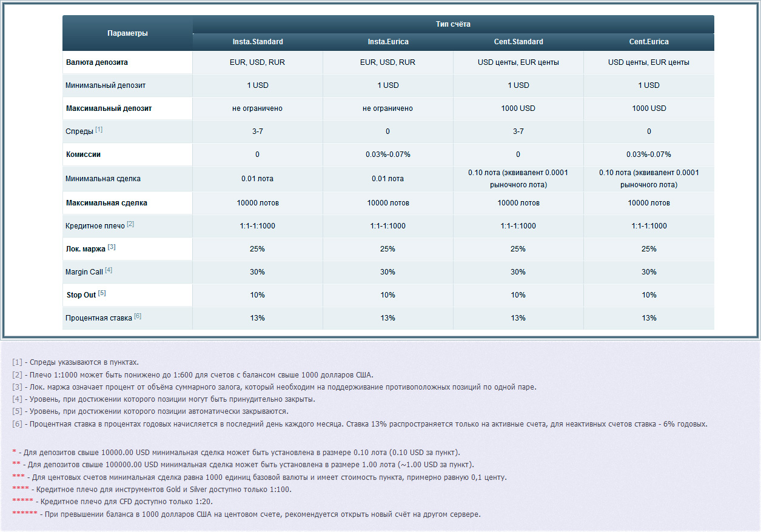Select the Минимальная сделка row label
This screenshot has width=761, height=532.
102,179
